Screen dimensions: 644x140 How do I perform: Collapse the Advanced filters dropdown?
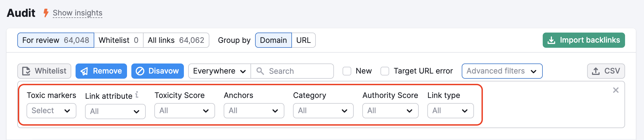click(x=502, y=71)
